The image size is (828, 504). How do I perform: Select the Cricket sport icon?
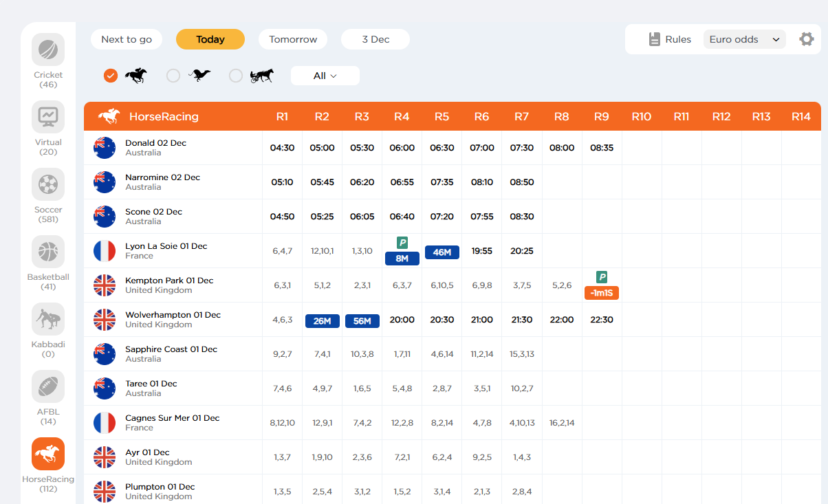tap(48, 49)
